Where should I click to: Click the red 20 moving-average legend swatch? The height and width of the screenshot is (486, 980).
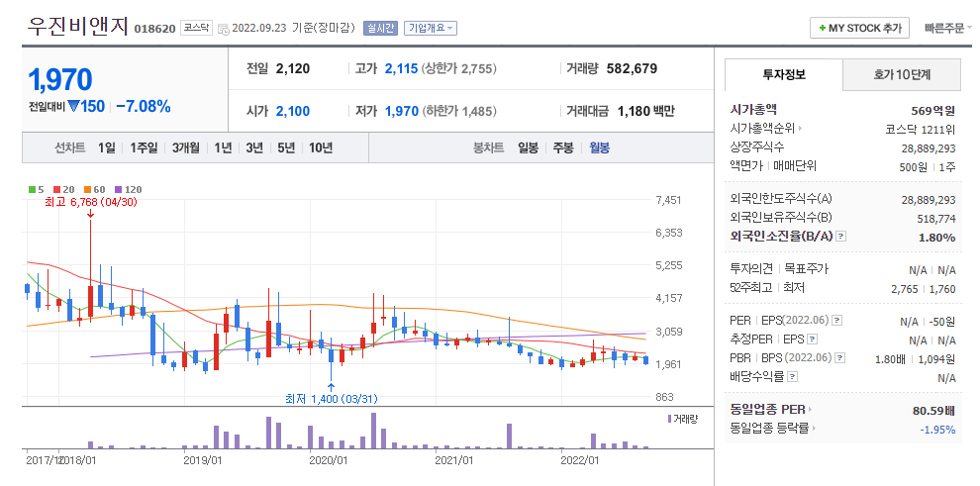(x=56, y=190)
